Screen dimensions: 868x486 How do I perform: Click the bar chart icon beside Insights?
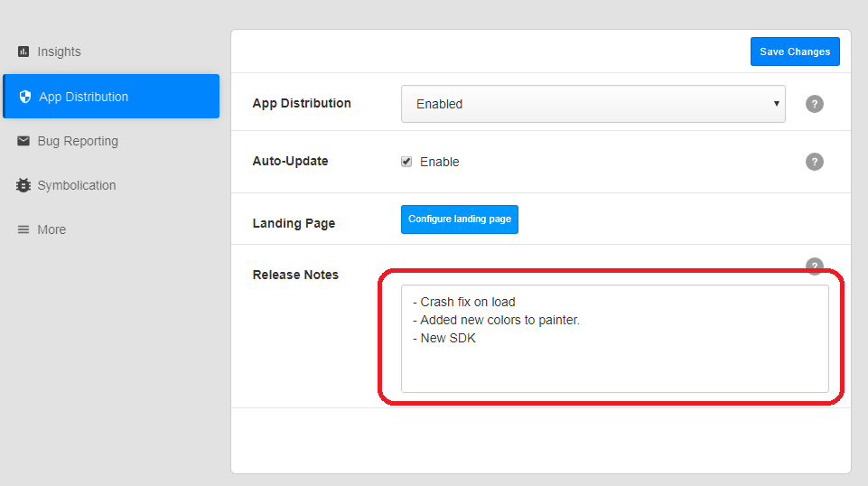(23, 51)
